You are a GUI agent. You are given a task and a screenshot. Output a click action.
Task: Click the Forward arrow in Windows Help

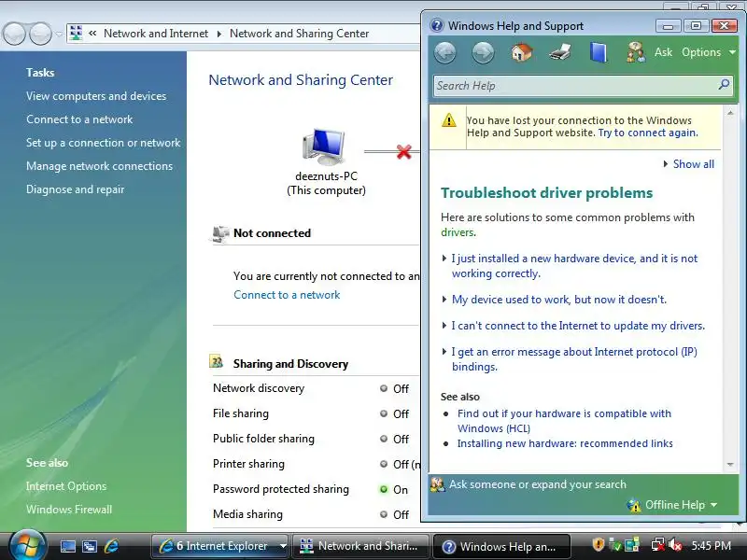483,52
